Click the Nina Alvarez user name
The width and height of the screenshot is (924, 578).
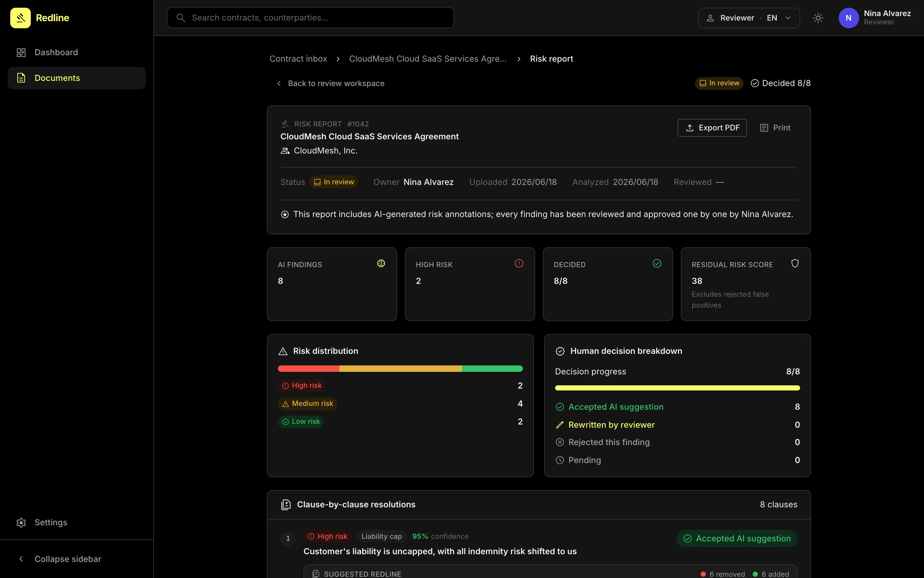click(887, 13)
